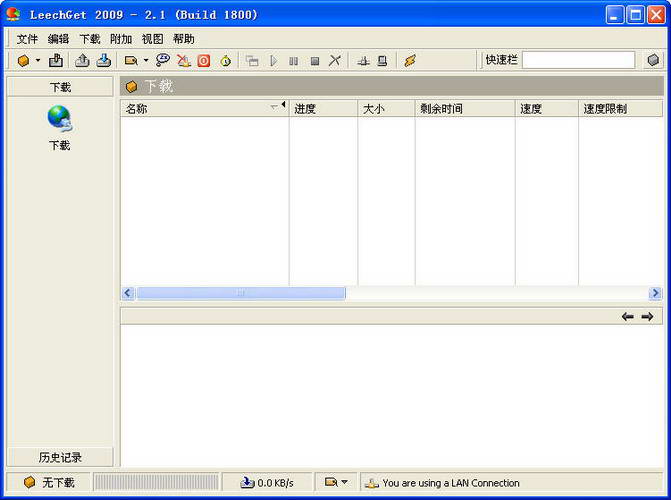Click the speech bubble toolbar icon
The image size is (671, 500).
point(163,61)
